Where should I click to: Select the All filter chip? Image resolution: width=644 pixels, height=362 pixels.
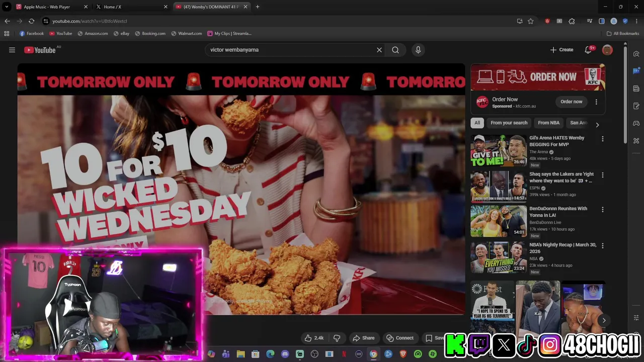[477, 123]
